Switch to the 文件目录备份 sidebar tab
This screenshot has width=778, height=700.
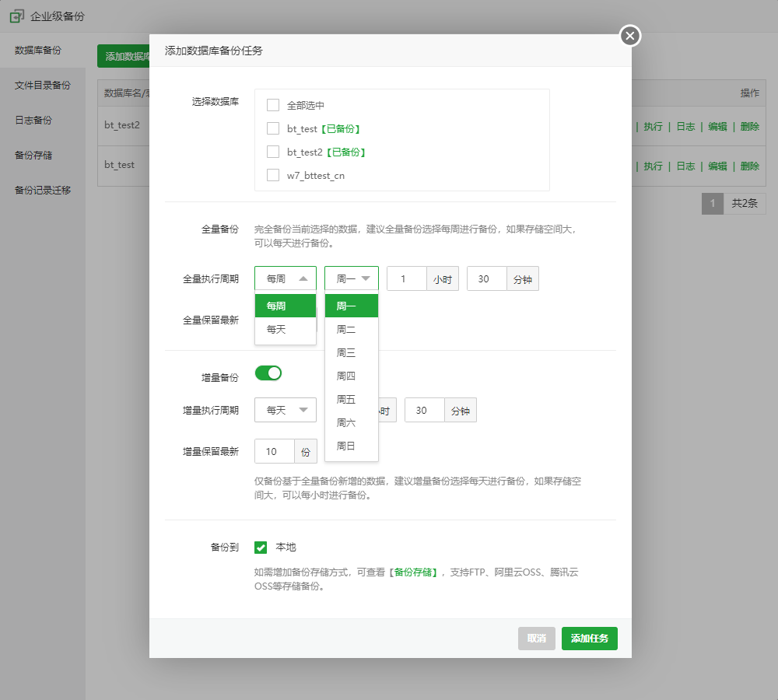tap(43, 86)
